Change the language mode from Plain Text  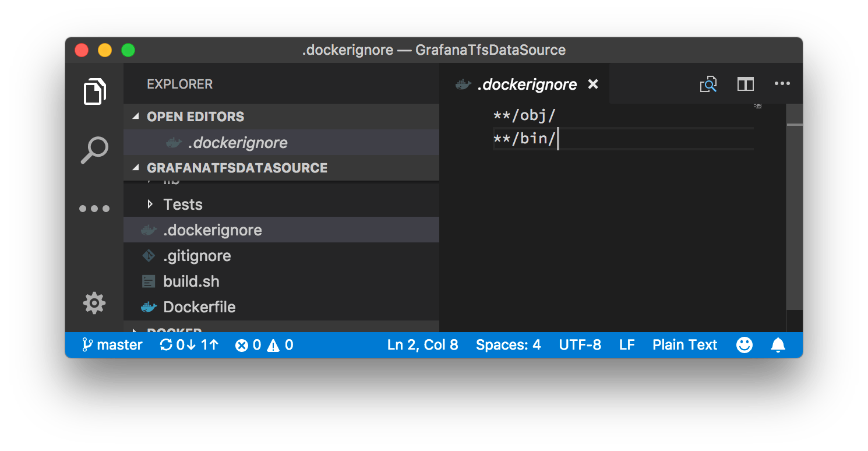[684, 344]
